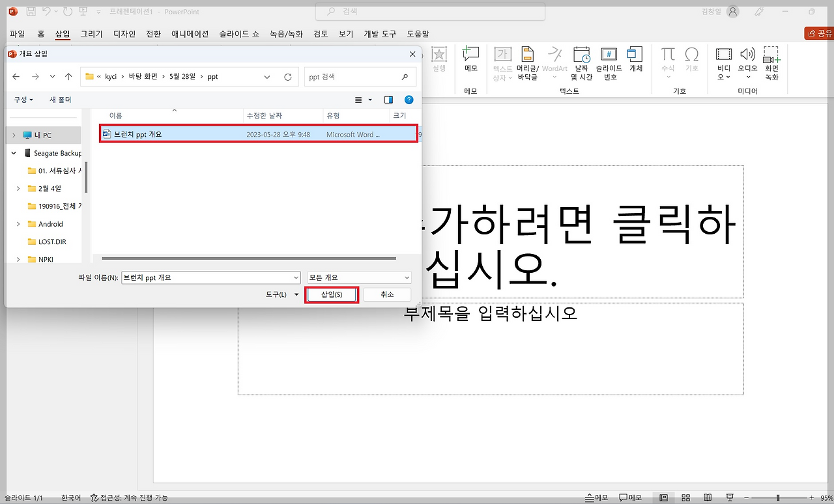Click the magnifier in ppt 검색 box

tap(405, 77)
